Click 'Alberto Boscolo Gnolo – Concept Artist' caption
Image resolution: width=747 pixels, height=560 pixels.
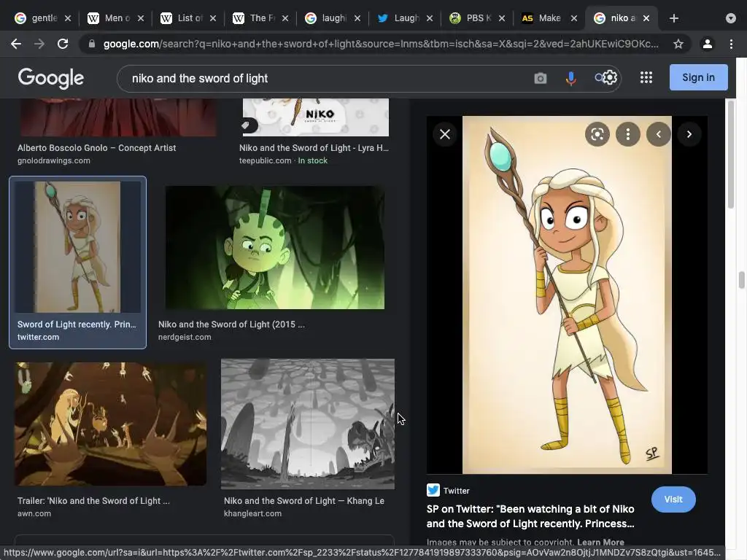click(x=97, y=147)
